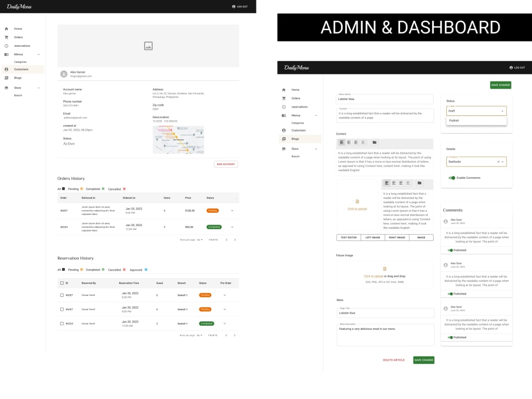Click Blogs icon in blog editor sidebar
The width and height of the screenshot is (532, 399).
284,139
